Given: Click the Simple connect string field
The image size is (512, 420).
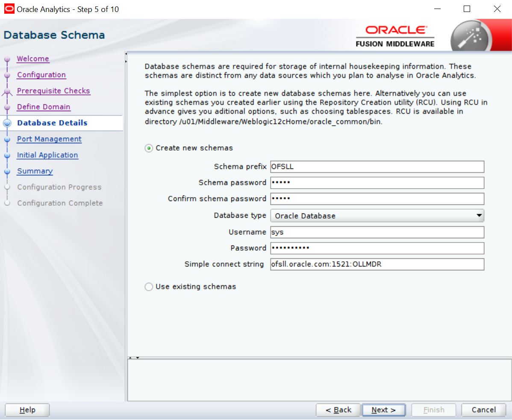Looking at the screenshot, I should 377,264.
